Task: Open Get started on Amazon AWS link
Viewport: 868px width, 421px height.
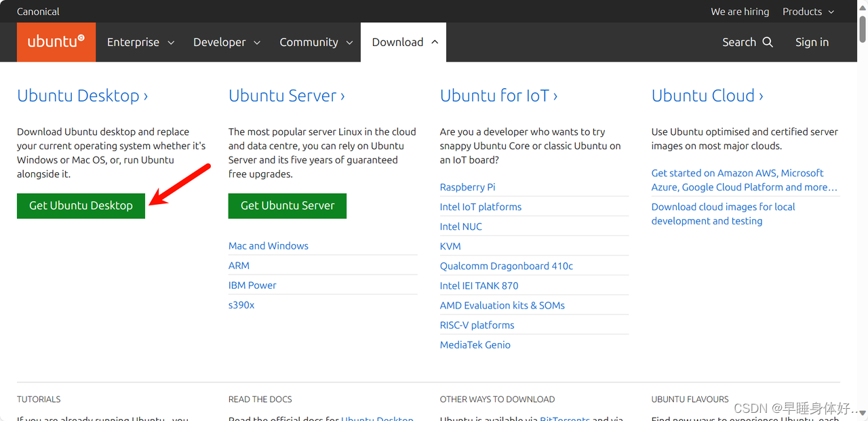Action: click(745, 180)
